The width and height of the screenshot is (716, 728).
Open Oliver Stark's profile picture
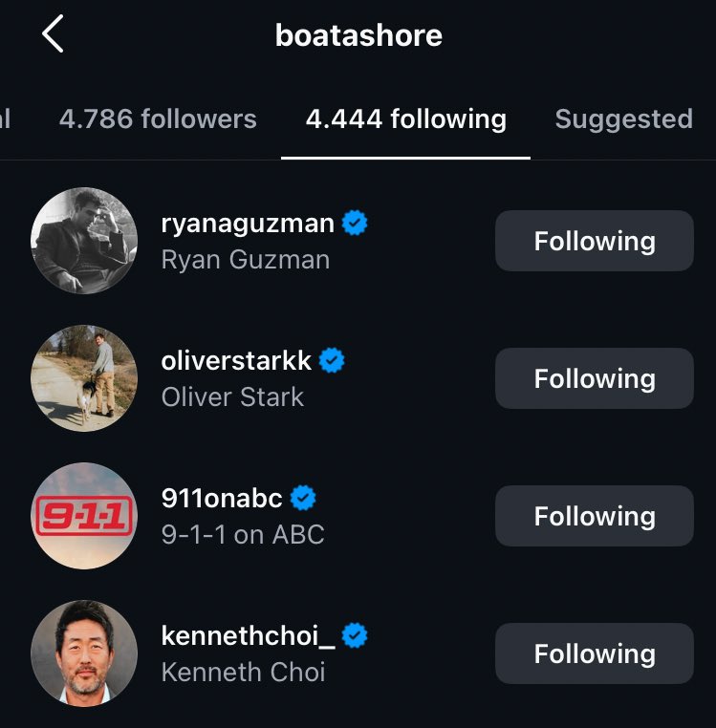[84, 378]
